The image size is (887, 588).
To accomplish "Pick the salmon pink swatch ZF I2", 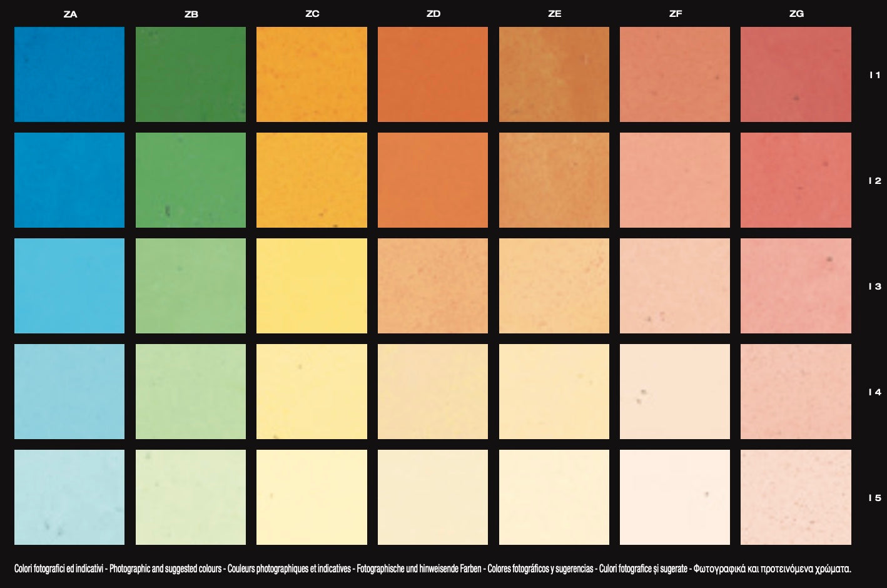I will tap(675, 180).
